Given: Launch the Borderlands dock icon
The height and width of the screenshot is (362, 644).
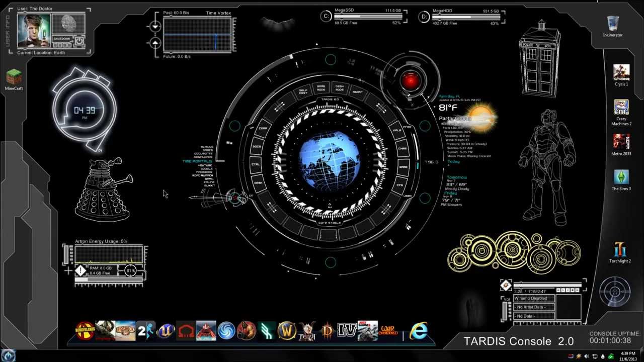Looking at the screenshot, I should click(85, 331).
